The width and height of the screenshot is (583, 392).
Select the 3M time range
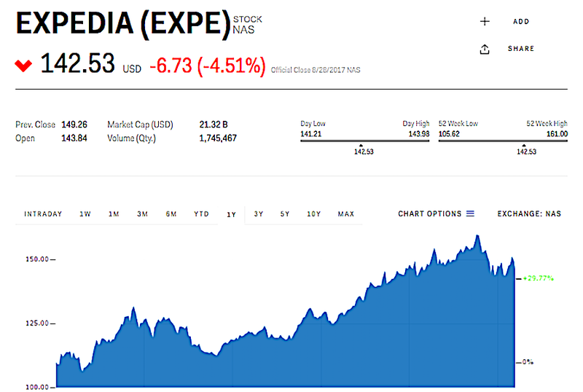[x=142, y=214]
